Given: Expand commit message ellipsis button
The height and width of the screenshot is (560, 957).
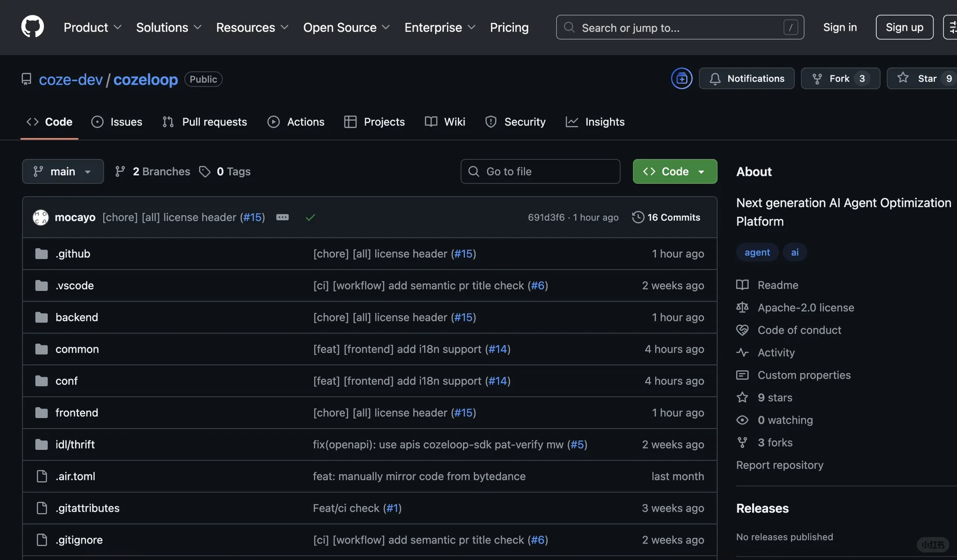Looking at the screenshot, I should [282, 217].
